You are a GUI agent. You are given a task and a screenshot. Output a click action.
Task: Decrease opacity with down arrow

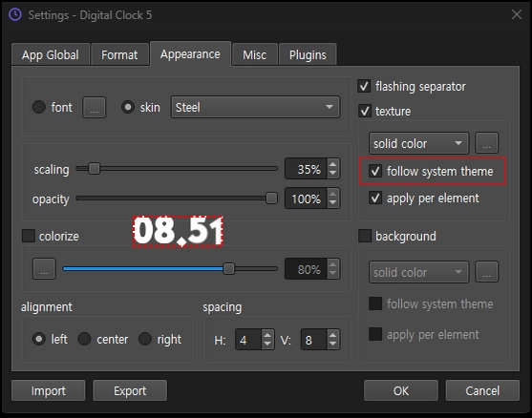coord(333,202)
